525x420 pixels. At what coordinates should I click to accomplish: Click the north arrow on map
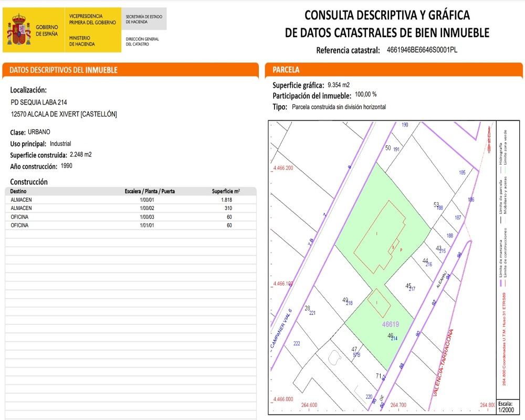489,140
